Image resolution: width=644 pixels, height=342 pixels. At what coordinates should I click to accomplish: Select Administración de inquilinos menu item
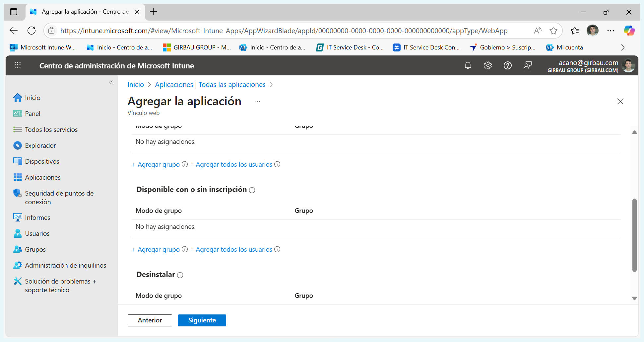click(x=65, y=265)
